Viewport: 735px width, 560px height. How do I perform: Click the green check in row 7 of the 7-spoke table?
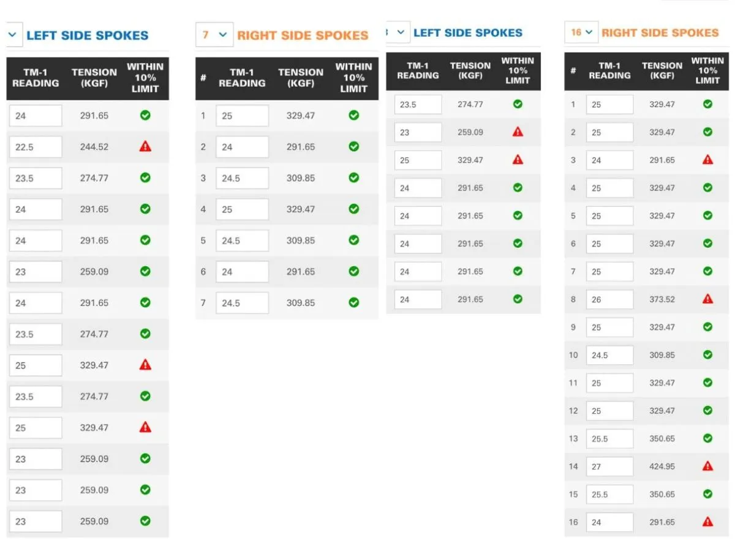pyautogui.click(x=353, y=302)
